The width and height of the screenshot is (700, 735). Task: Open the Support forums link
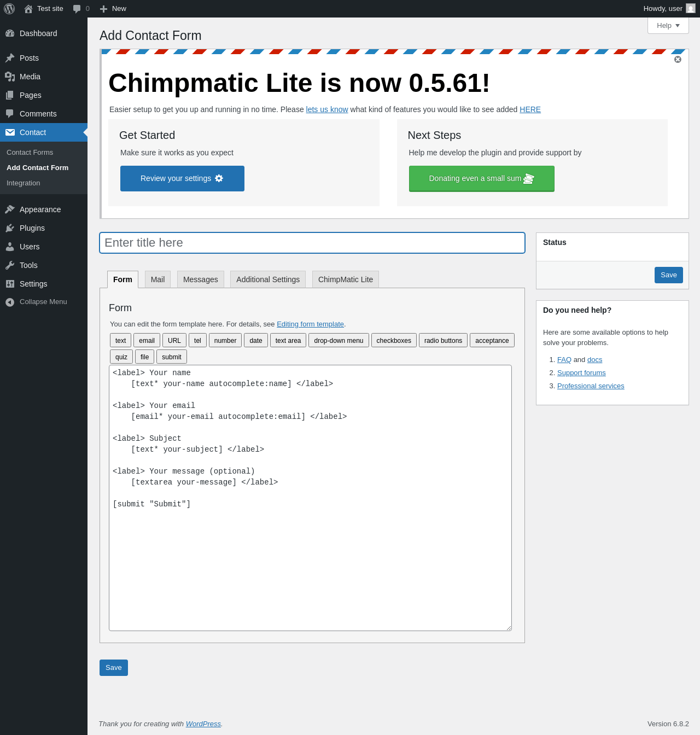581,373
